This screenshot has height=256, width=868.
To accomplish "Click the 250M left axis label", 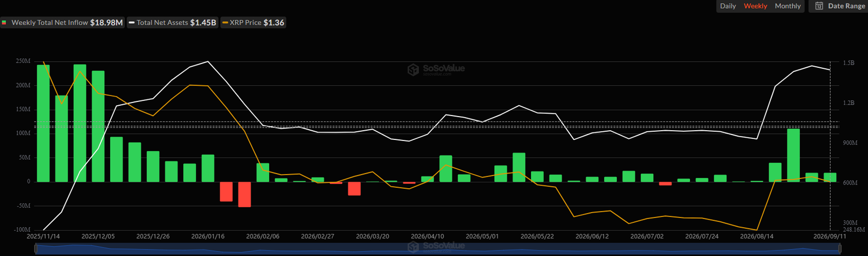I will pyautogui.click(x=23, y=62).
